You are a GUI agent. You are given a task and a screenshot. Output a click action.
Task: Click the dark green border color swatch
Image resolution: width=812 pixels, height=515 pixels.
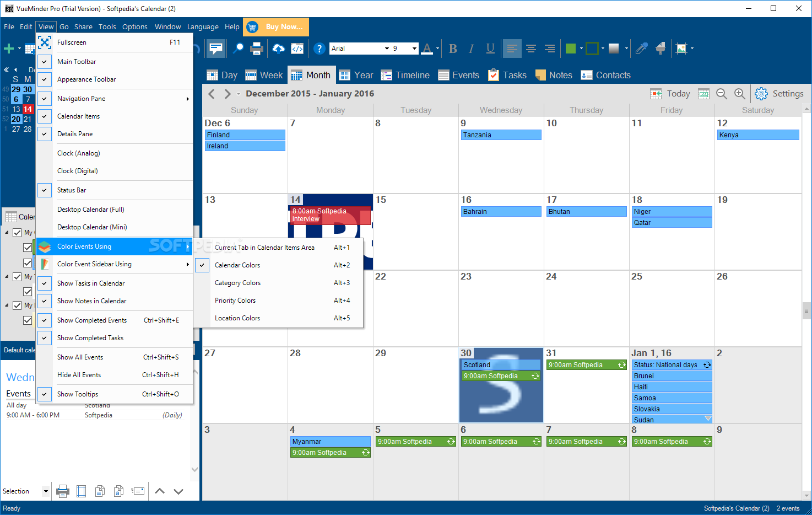pyautogui.click(x=592, y=49)
